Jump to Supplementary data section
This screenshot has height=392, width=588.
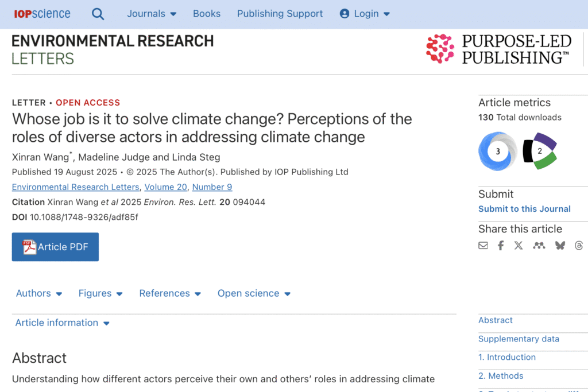[x=519, y=339]
